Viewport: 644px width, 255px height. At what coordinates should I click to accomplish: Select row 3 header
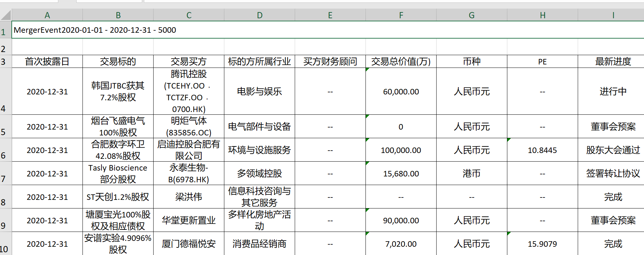[x=6, y=61]
